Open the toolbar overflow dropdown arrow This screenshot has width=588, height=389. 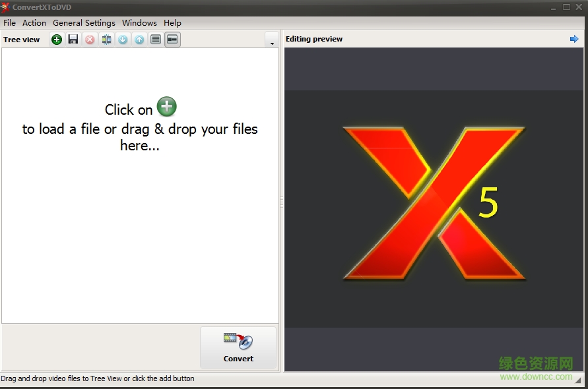271,40
